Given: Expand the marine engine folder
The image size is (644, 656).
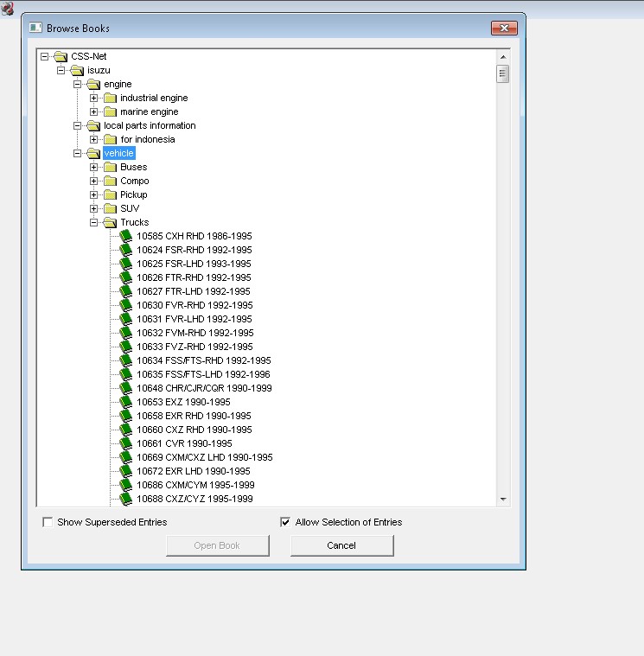Looking at the screenshot, I should pyautogui.click(x=93, y=111).
